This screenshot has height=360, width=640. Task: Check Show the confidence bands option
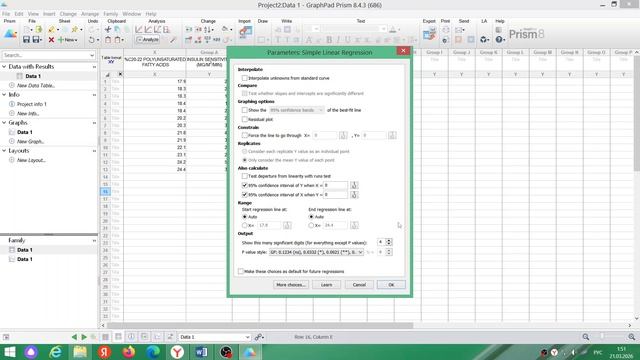click(244, 110)
